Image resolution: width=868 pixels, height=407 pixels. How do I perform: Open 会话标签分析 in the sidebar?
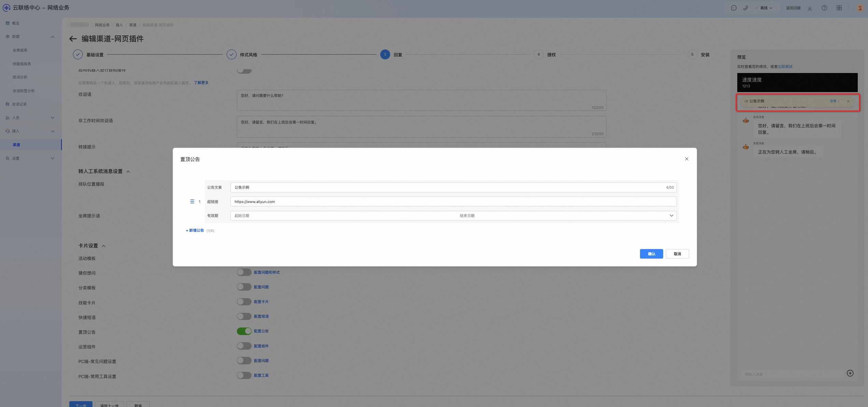(x=24, y=91)
